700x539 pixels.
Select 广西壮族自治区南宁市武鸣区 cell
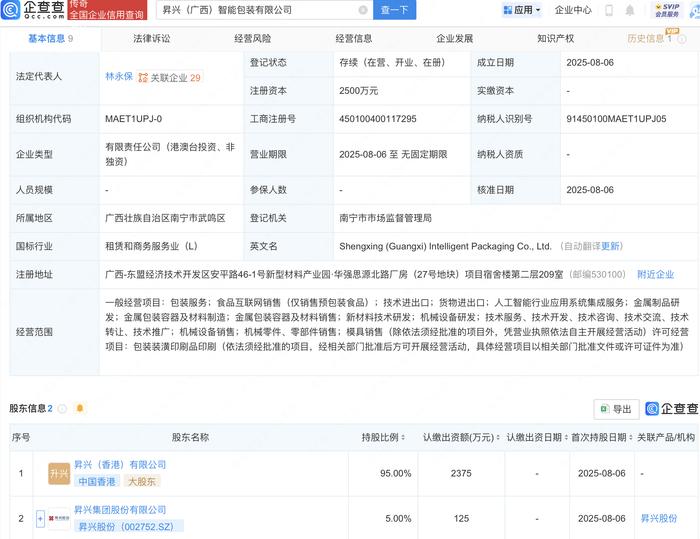click(165, 218)
